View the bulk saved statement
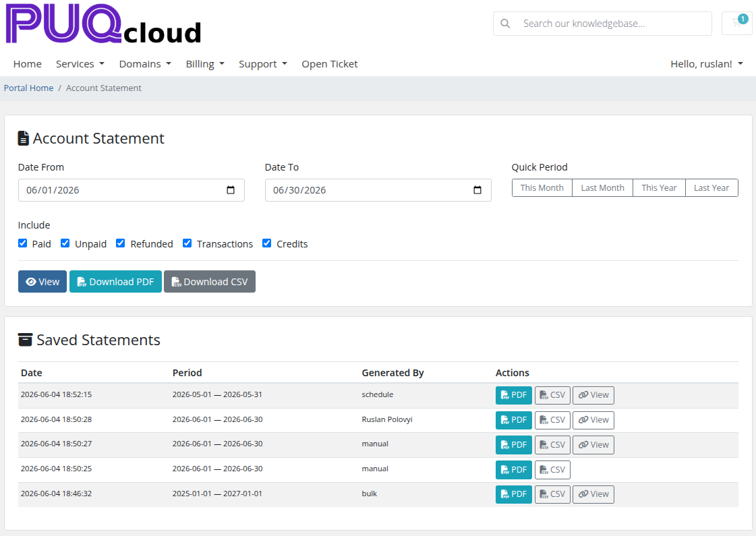 coord(593,495)
